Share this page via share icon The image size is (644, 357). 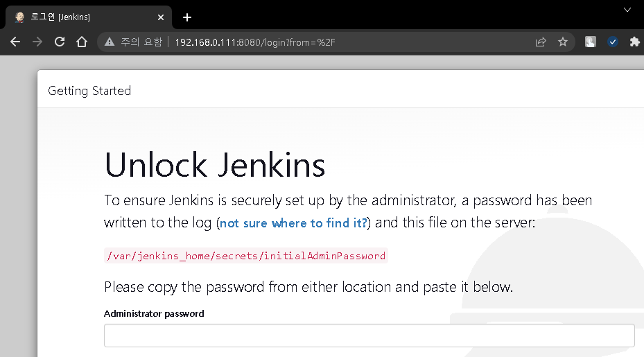541,42
